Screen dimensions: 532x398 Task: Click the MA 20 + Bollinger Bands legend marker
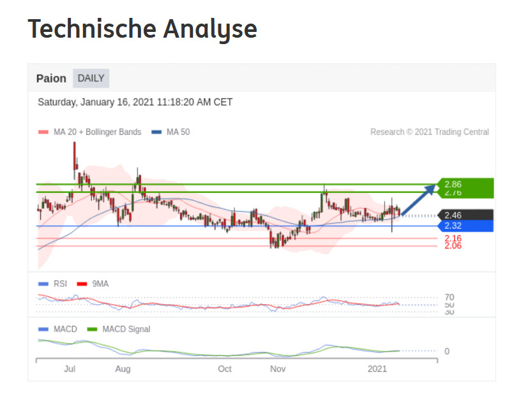43,132
